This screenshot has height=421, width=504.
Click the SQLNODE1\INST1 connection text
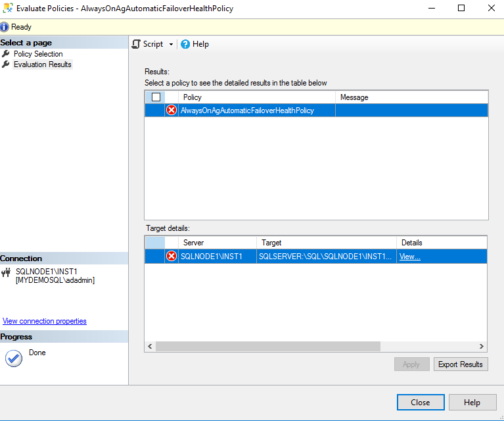pos(47,272)
